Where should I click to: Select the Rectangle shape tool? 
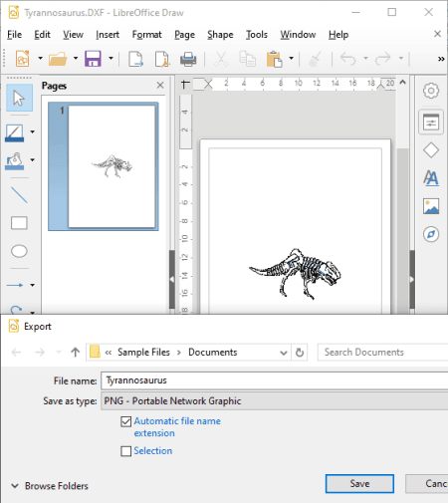(19, 223)
